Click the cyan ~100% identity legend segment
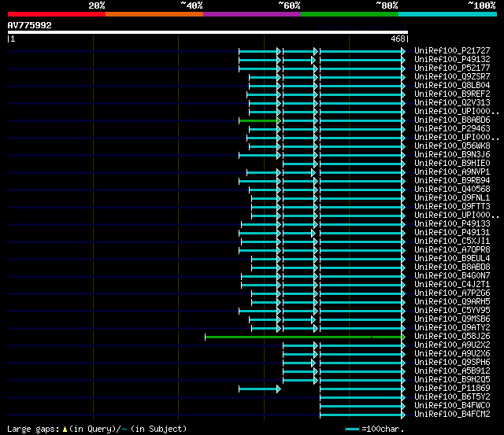The height and width of the screenshot is (435, 504). (447, 14)
